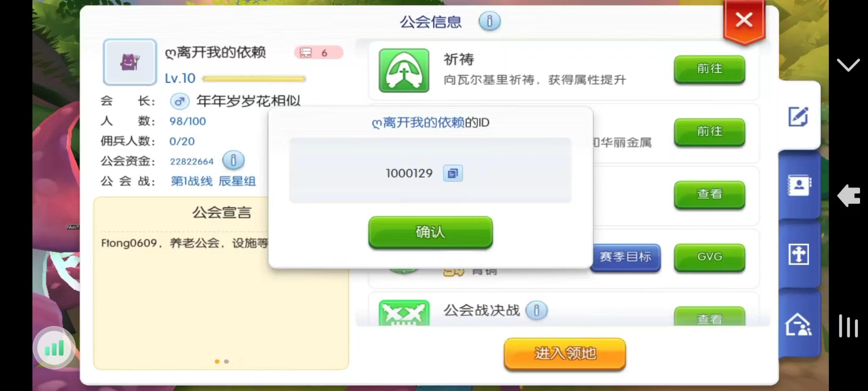
Task: Open the 赛季目标 season goals button
Action: click(x=625, y=258)
